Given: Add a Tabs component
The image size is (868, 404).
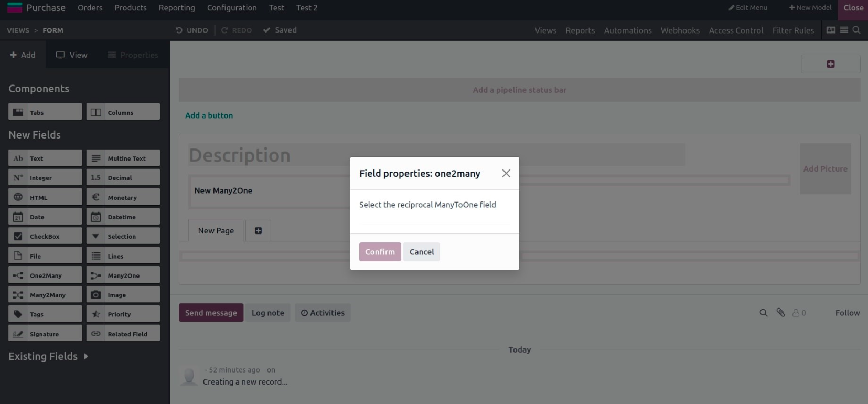Looking at the screenshot, I should (45, 112).
